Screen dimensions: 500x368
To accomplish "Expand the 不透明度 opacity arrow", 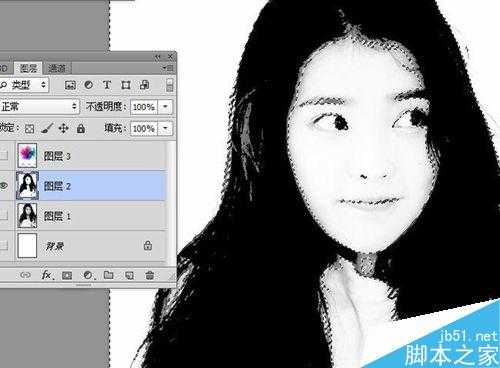I will click(x=165, y=107).
